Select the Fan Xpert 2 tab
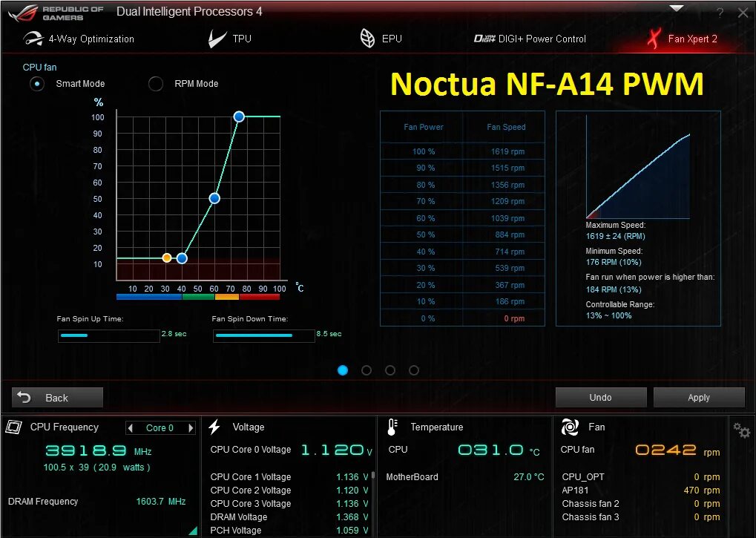 click(x=683, y=39)
